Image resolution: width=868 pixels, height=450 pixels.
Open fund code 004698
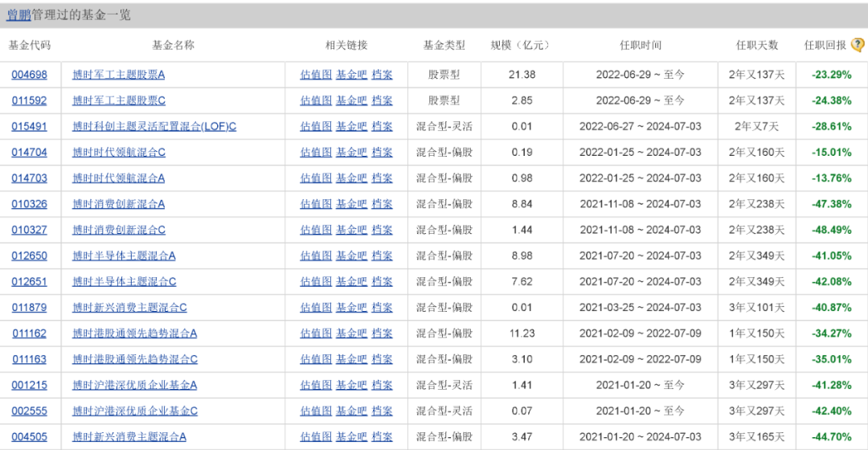(x=30, y=74)
